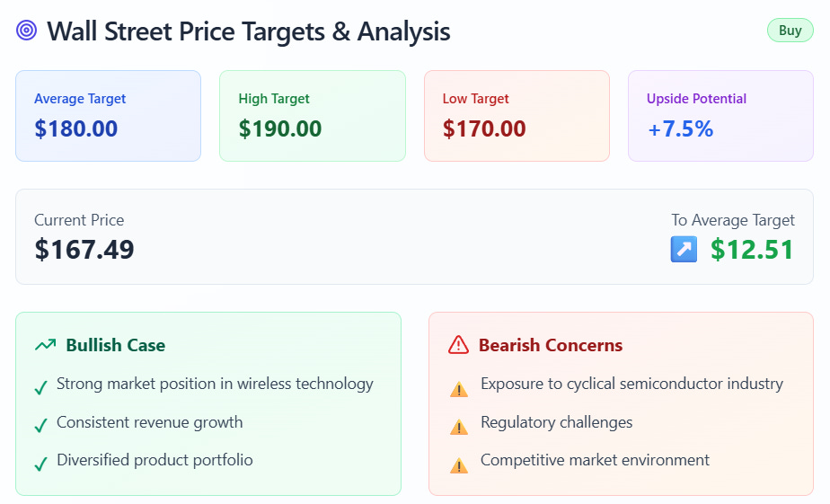
Task: Click the $12.51 to-average-target amount
Action: [752, 250]
